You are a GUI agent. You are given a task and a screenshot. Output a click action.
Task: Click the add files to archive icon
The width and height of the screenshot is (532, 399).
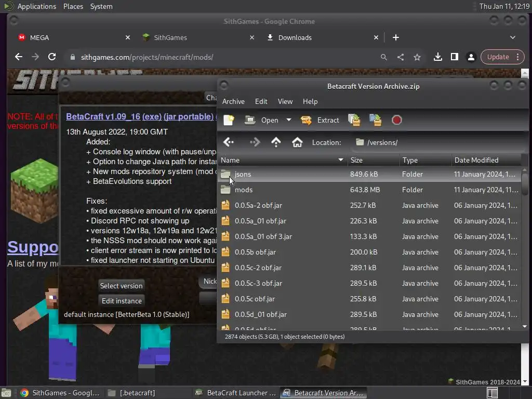(354, 120)
